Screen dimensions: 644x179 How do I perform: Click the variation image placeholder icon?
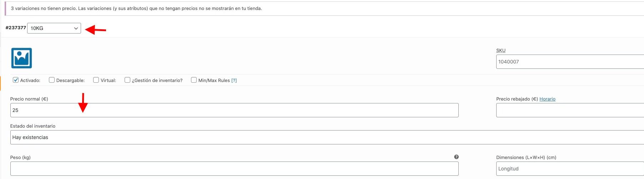pyautogui.click(x=21, y=58)
